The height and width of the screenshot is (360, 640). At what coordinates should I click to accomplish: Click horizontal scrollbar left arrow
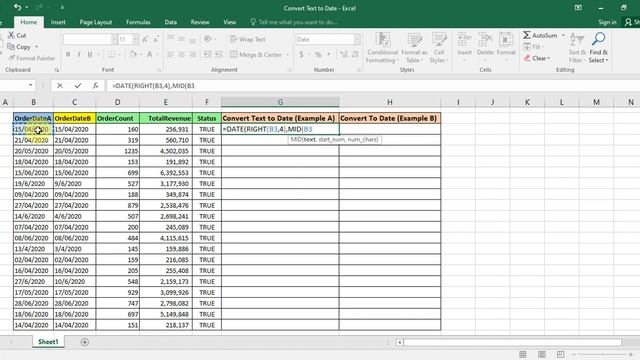pyautogui.click(x=400, y=342)
